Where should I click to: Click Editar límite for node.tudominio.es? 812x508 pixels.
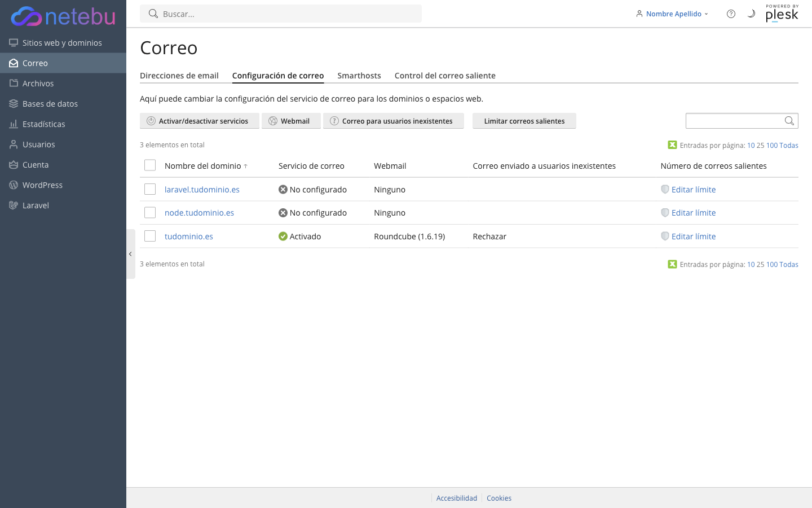[694, 213]
